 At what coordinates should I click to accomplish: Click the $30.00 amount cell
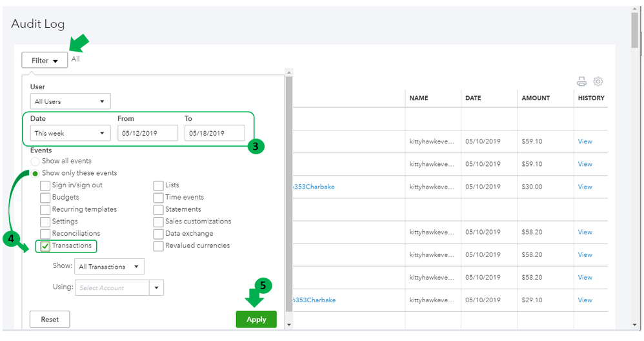pyautogui.click(x=532, y=187)
